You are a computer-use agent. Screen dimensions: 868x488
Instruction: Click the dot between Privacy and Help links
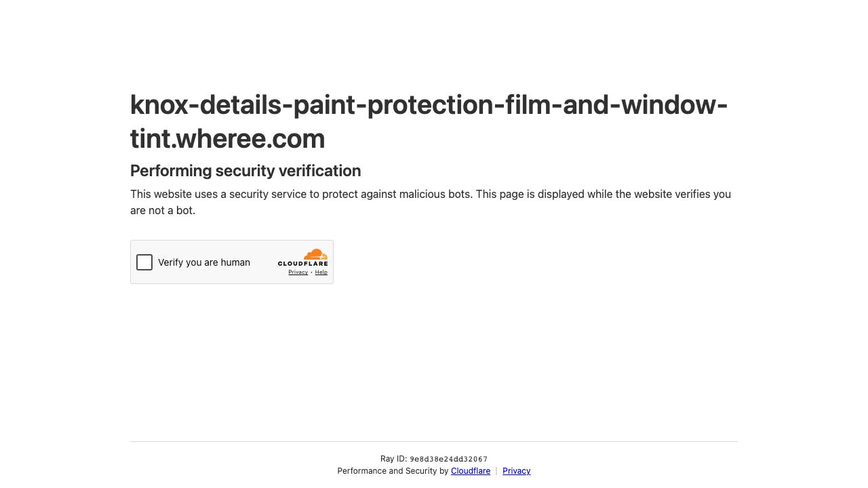311,272
